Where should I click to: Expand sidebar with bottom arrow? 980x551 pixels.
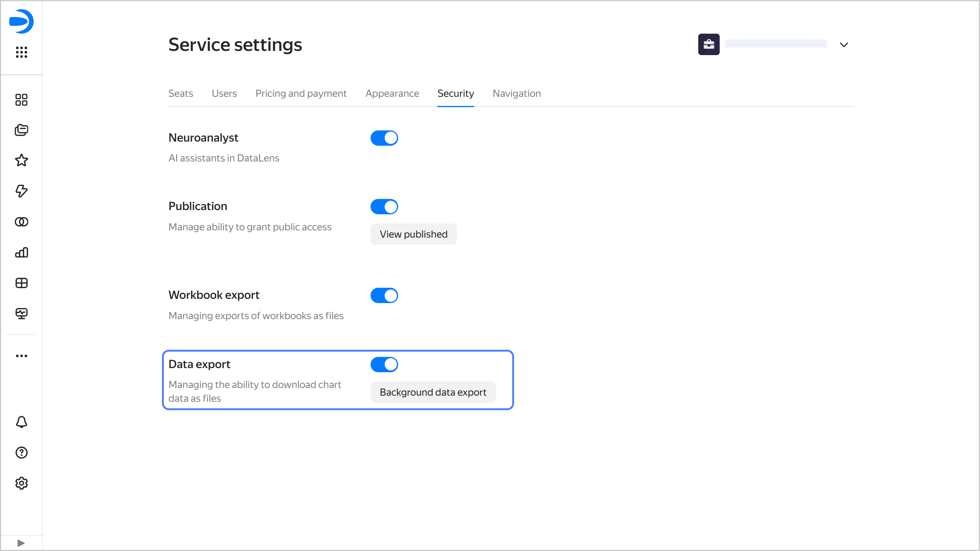tap(21, 543)
